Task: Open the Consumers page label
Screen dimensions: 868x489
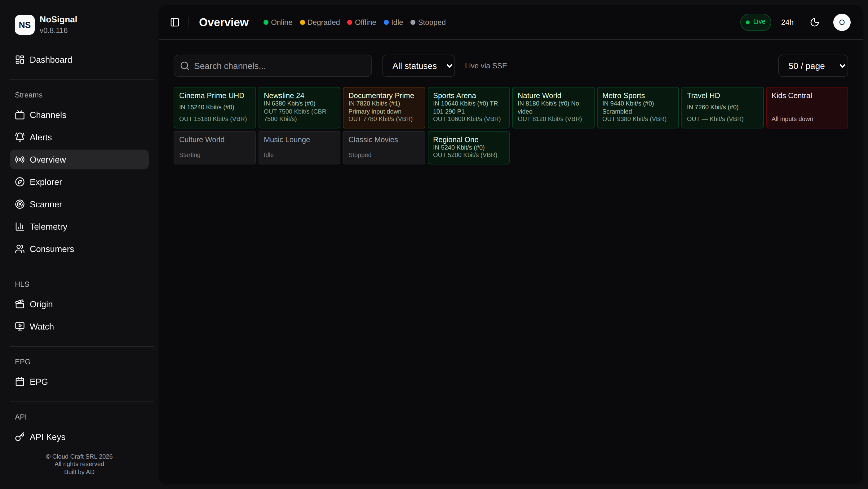Action: click(52, 249)
